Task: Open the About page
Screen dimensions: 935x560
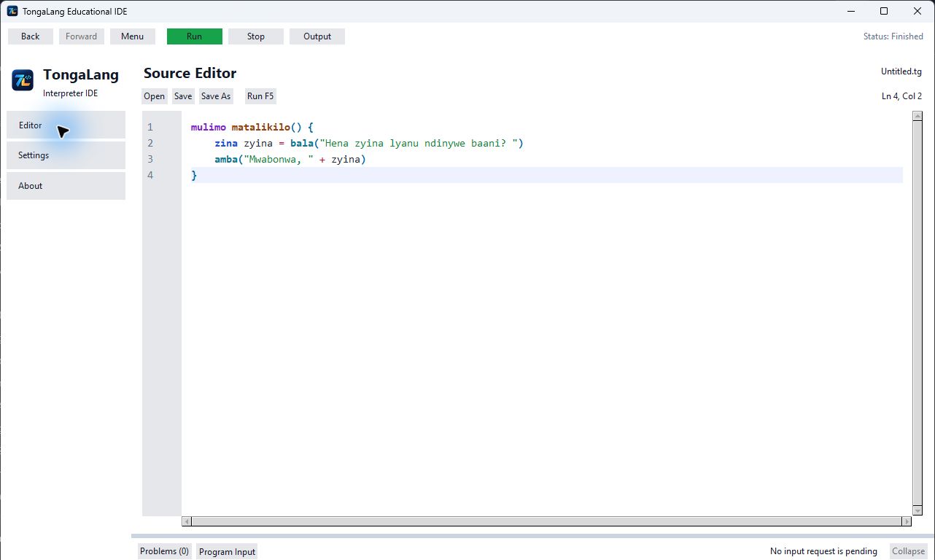Action: (66, 186)
